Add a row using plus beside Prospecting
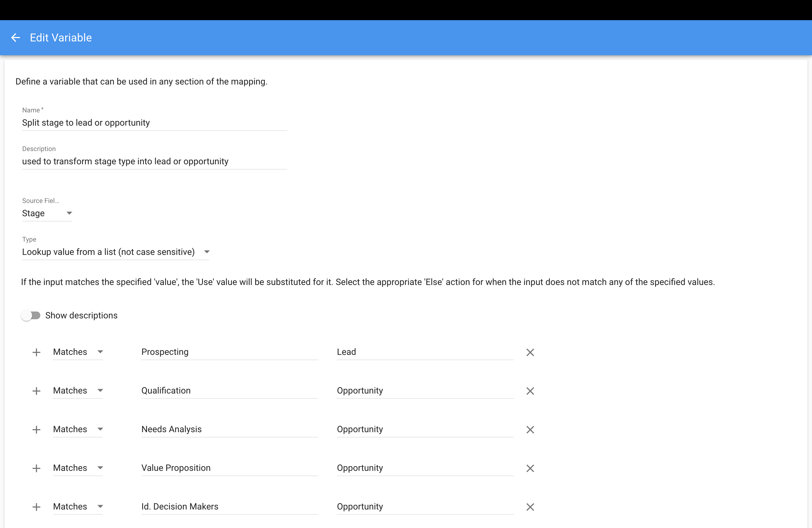Screen dimensions: 812x528 (36, 352)
